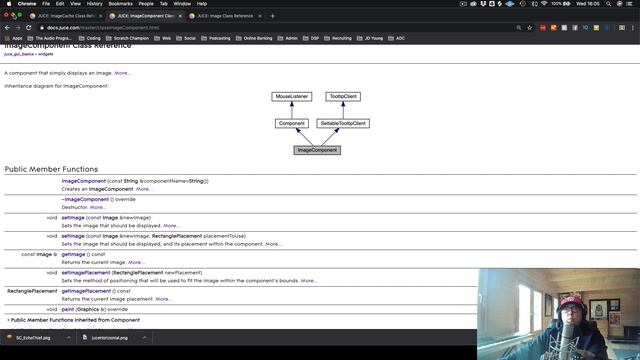Open the Wi-Fi status menu
This screenshot has height=360, width=640.
click(544, 4)
